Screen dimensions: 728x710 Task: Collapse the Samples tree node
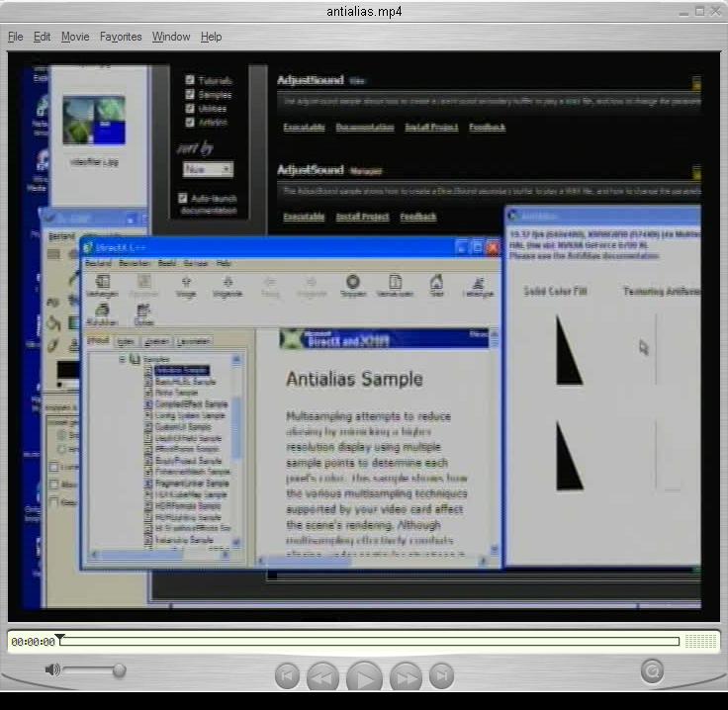pos(122,359)
